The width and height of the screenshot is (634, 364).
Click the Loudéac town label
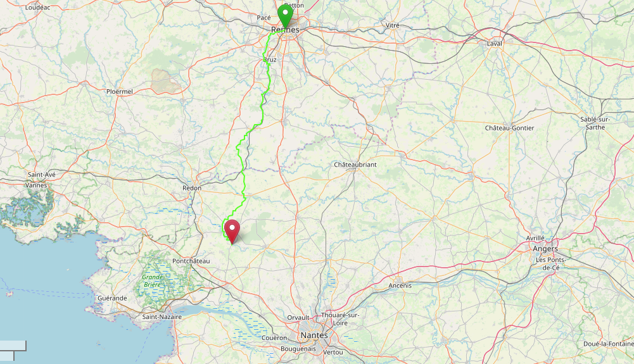[x=37, y=7]
